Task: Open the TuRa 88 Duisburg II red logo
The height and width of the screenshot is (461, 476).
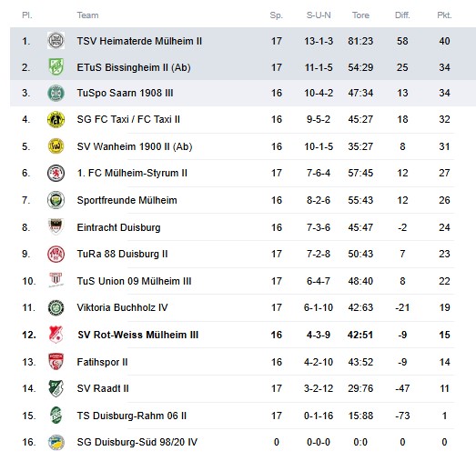Action: point(56,254)
